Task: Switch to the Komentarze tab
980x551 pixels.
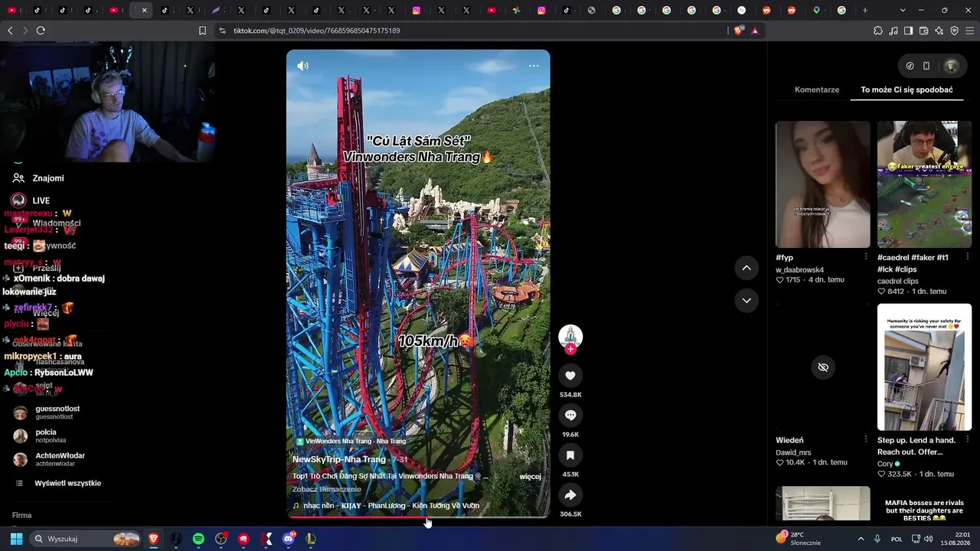Action: [x=817, y=90]
